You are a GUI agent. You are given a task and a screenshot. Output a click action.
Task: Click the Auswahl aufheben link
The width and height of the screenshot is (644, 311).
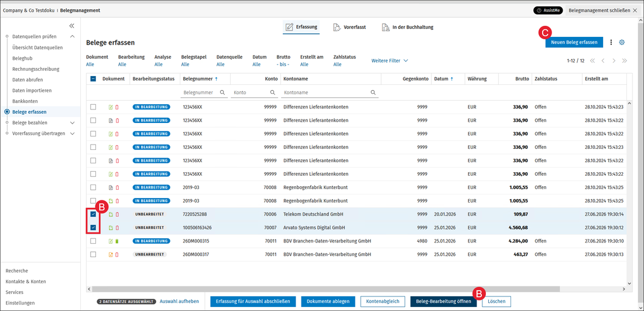[x=179, y=302]
